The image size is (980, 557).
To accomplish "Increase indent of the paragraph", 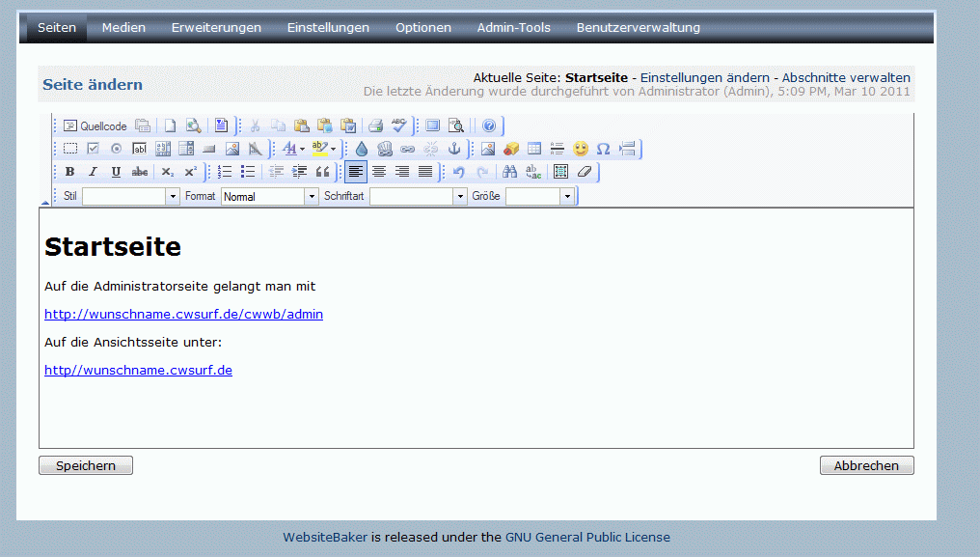I will pyautogui.click(x=299, y=172).
